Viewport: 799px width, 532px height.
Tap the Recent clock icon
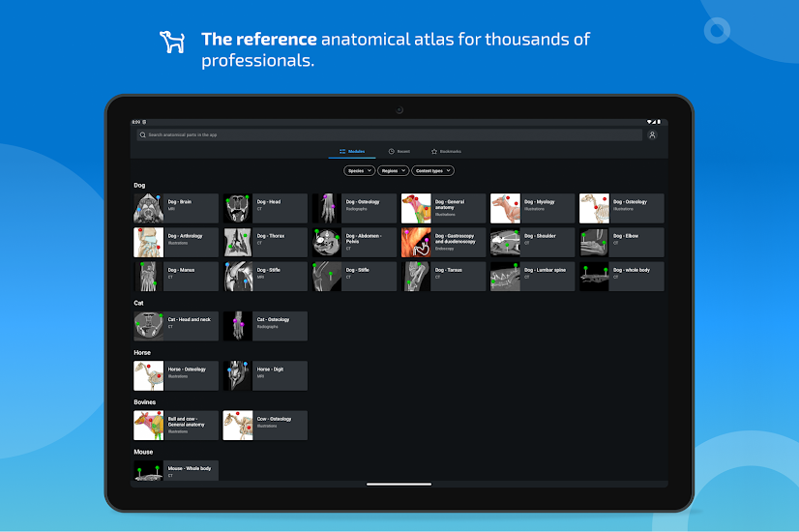(391, 152)
